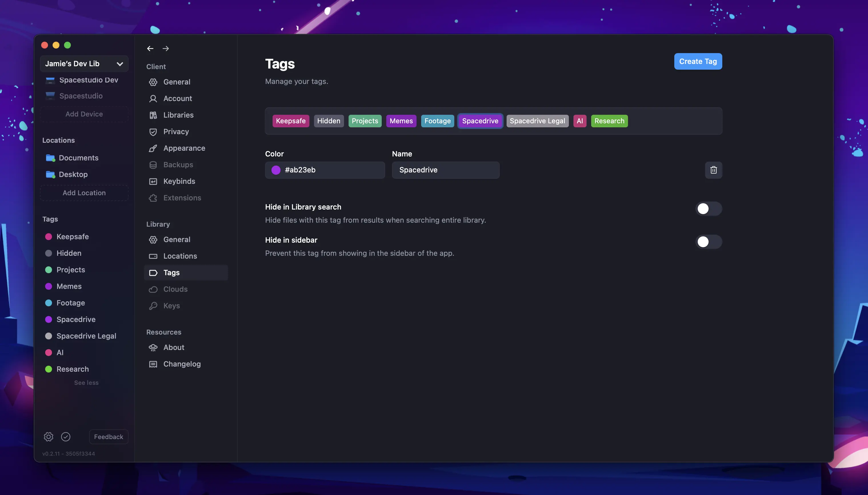Delete the Spacedrive tag with trash icon
The height and width of the screenshot is (495, 868).
click(x=713, y=170)
